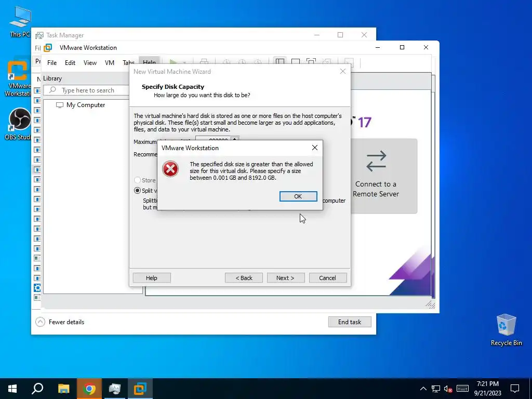Click the Task Manager title bar icon
The height and width of the screenshot is (399, 532).
pyautogui.click(x=39, y=35)
